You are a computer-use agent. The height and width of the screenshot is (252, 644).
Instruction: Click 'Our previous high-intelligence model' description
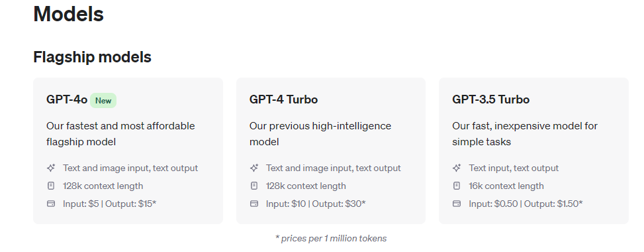[320, 134]
